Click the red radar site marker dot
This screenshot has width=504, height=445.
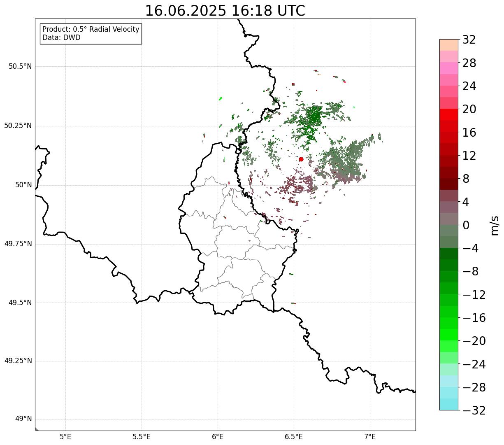pyautogui.click(x=301, y=159)
